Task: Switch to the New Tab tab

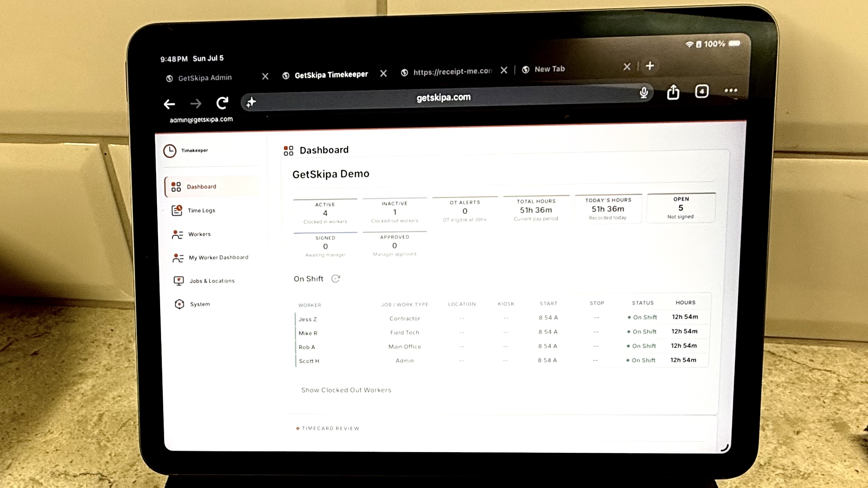Action: click(x=549, y=69)
